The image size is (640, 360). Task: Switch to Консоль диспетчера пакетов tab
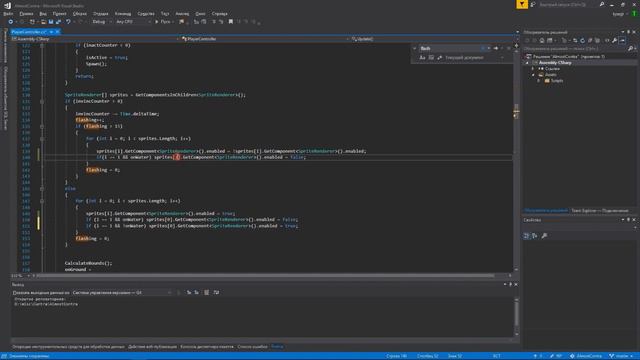click(x=207, y=347)
